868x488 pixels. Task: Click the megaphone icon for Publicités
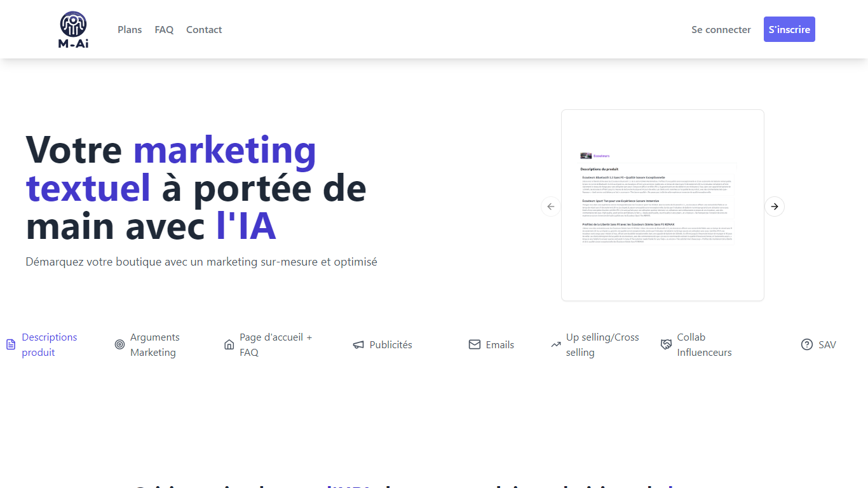pyautogui.click(x=358, y=344)
